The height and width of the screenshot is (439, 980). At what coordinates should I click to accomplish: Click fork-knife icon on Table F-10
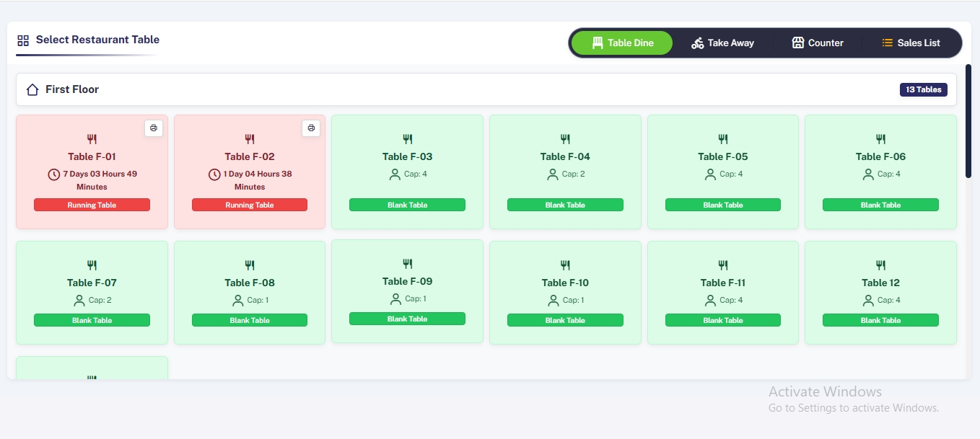pos(565,265)
